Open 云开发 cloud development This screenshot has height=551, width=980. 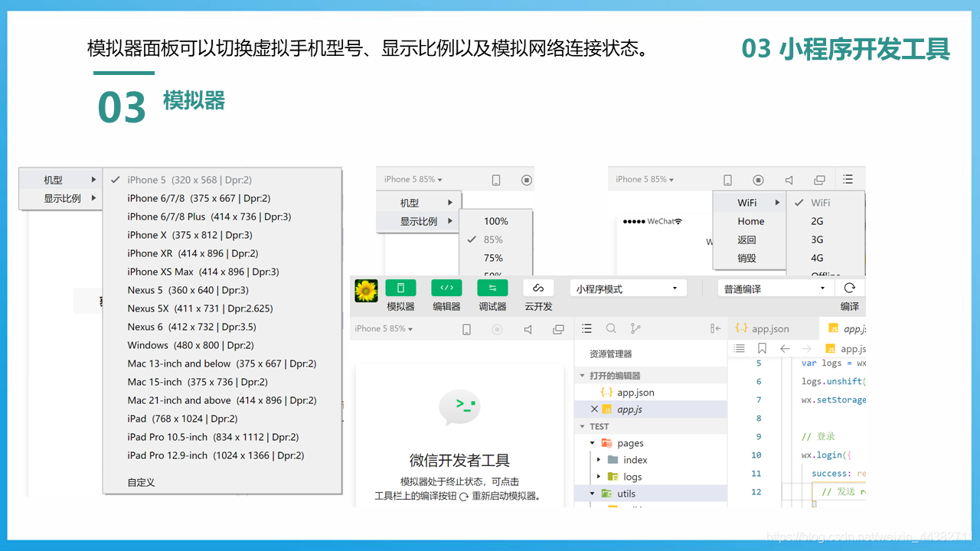(x=538, y=288)
